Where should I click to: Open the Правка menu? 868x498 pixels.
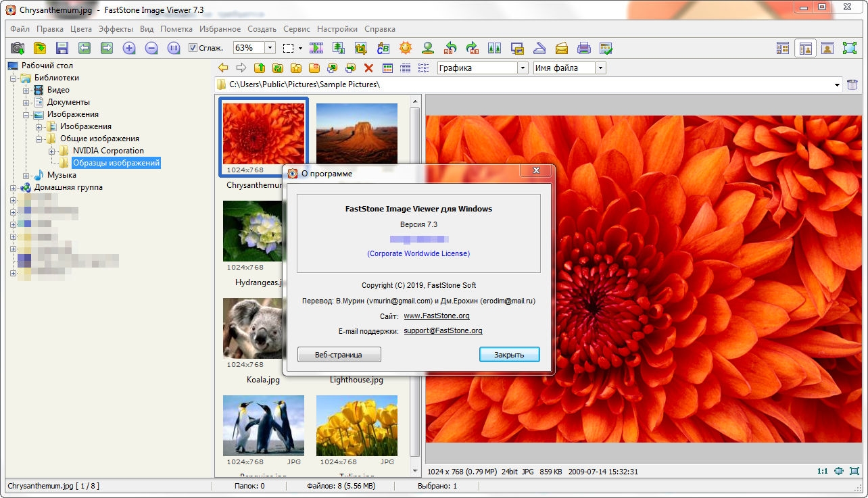(x=50, y=29)
